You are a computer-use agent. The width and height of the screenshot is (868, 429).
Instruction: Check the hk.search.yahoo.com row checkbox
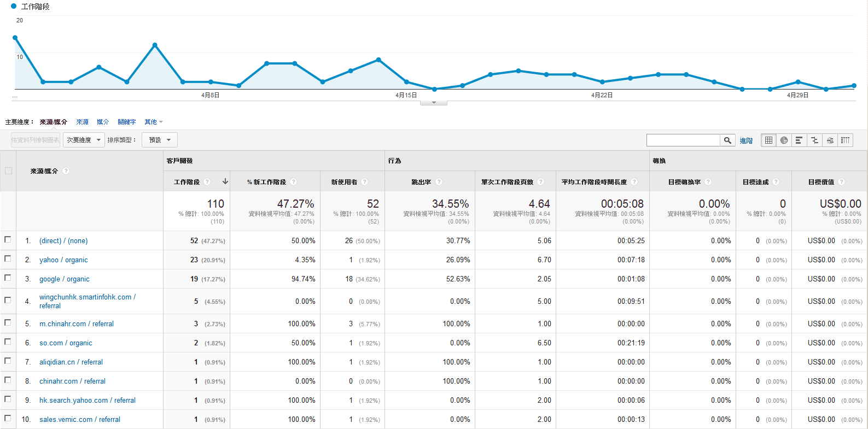click(x=8, y=399)
